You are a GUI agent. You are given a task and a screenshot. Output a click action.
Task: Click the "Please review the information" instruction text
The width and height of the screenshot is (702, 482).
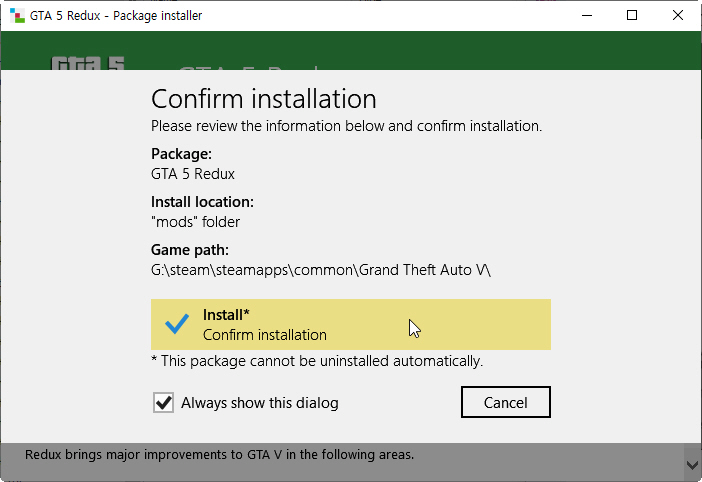pos(347,126)
